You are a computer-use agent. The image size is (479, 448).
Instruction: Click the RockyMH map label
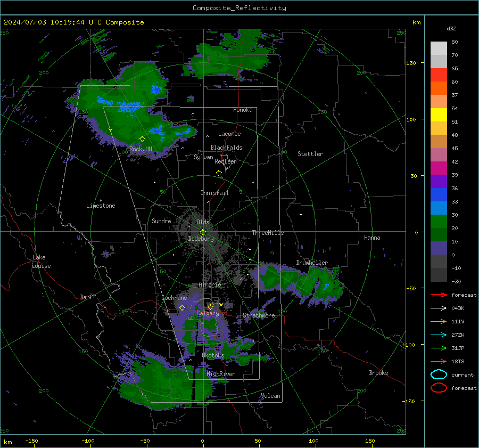click(141, 149)
